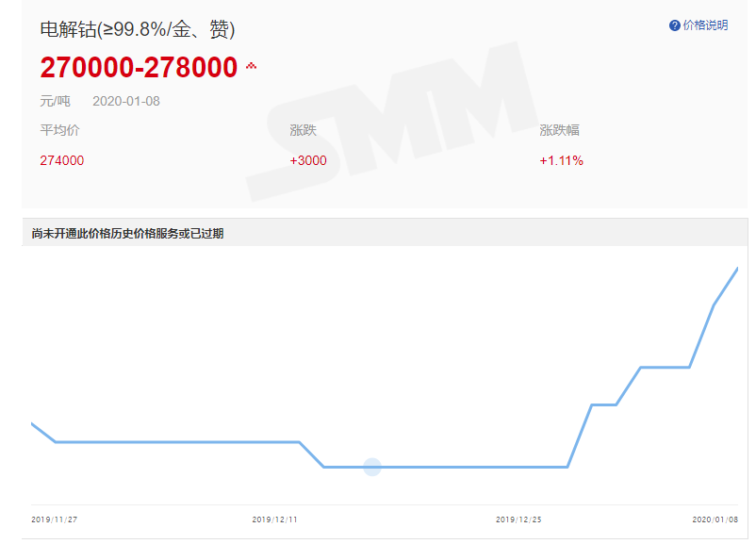Screen dimensions: 756x544
Task: Click the average price value 274000
Action: [61, 160]
